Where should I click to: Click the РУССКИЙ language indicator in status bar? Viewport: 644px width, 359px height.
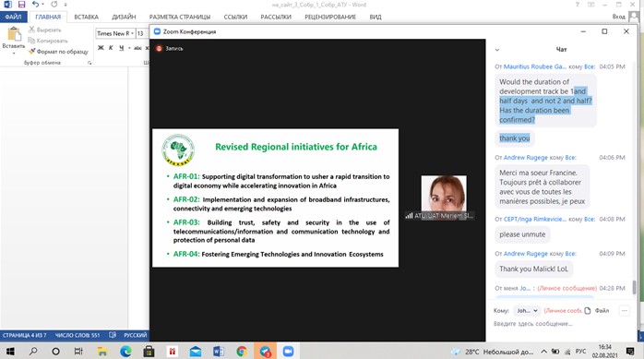coord(135,335)
